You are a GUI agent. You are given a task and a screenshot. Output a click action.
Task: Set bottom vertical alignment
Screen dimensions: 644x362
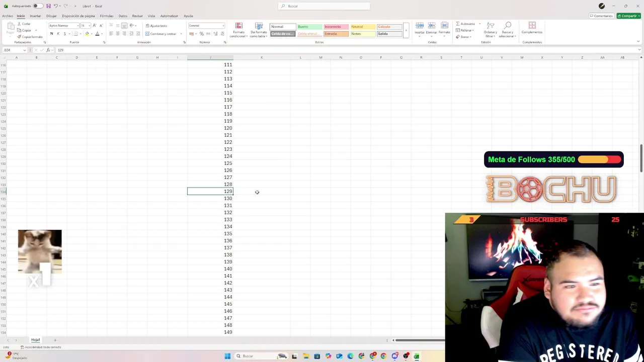[124, 26]
